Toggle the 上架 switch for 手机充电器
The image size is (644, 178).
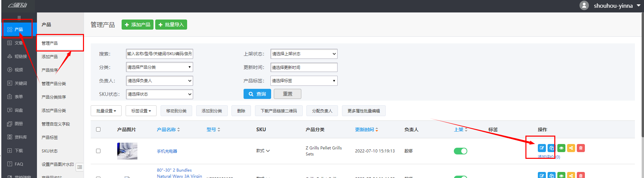(460, 151)
